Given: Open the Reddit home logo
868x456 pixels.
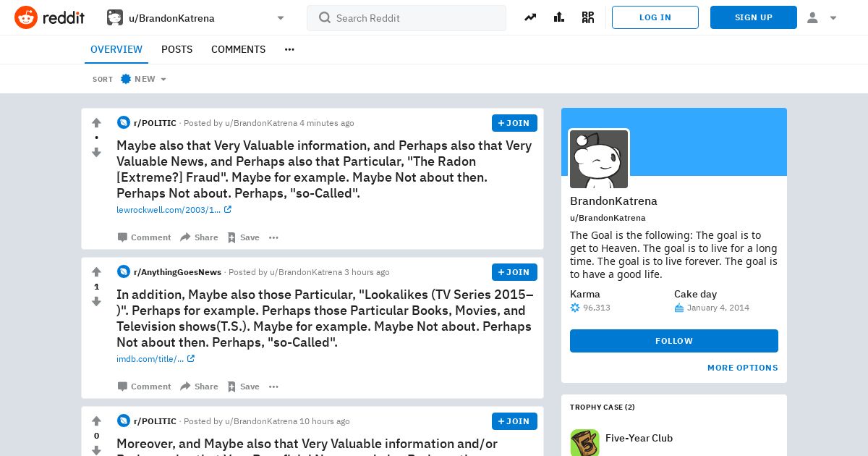Looking at the screenshot, I should (49, 17).
